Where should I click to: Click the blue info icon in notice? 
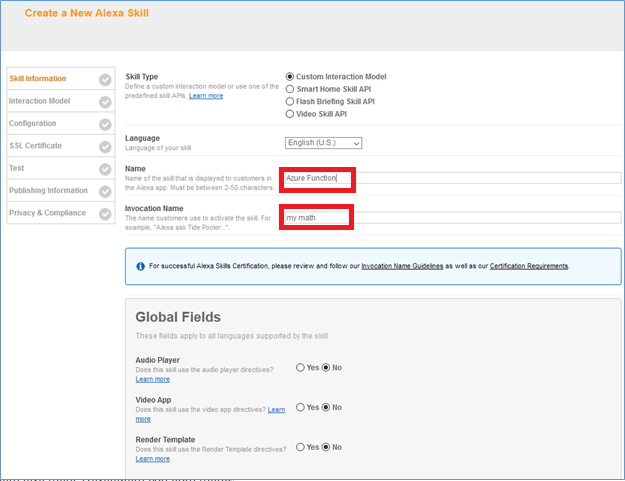tap(139, 266)
